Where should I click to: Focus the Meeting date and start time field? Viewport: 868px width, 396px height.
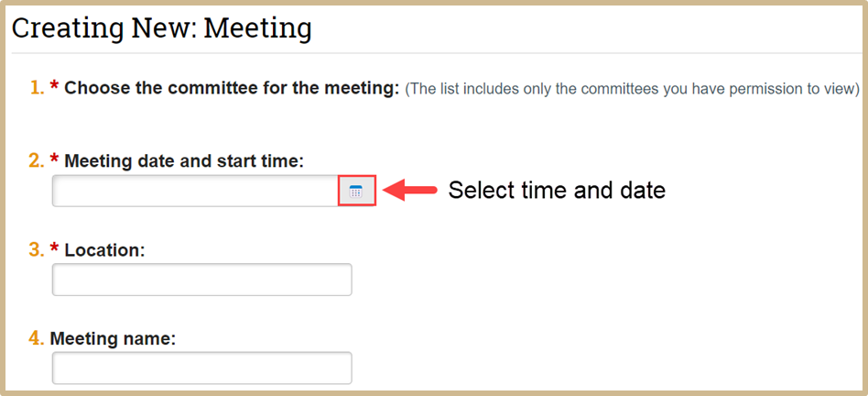click(x=195, y=191)
